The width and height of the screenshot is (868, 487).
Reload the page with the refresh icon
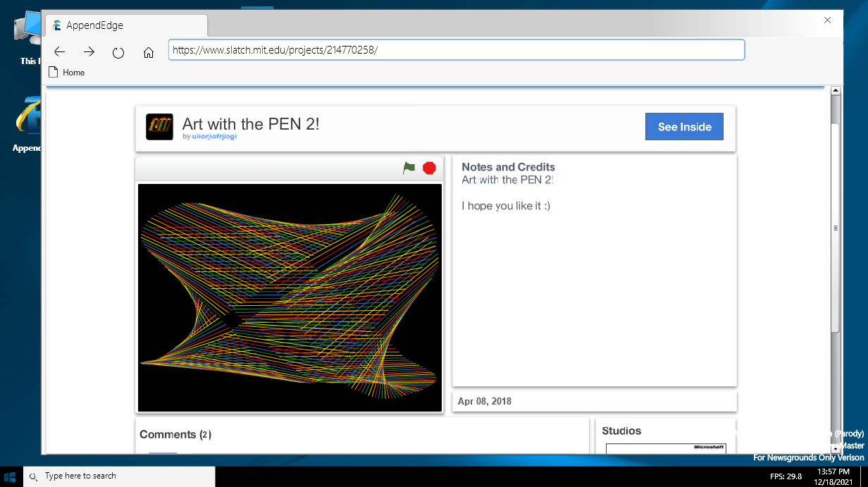click(x=118, y=52)
